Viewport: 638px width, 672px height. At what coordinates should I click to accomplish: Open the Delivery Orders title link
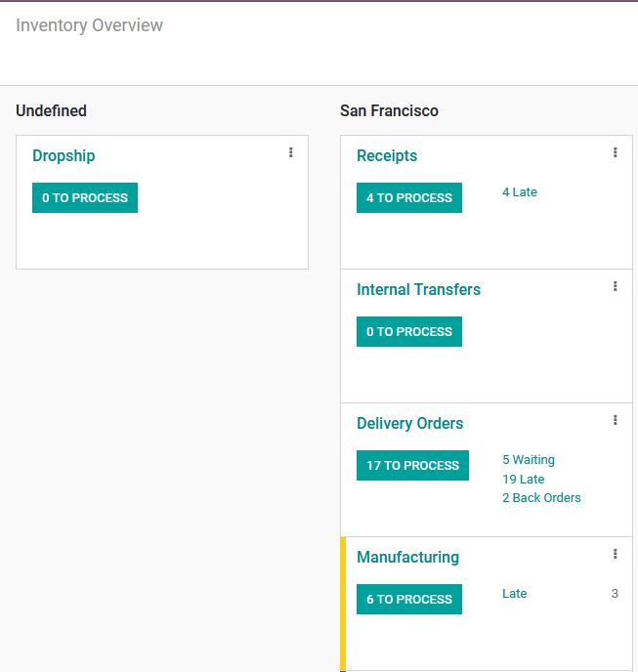point(409,424)
